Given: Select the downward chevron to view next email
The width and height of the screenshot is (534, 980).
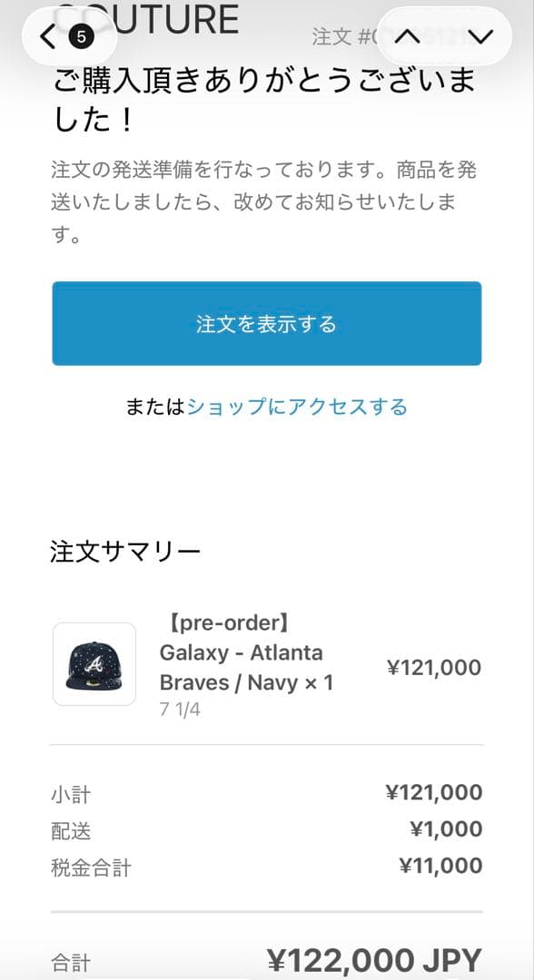Looking at the screenshot, I should 479,36.
